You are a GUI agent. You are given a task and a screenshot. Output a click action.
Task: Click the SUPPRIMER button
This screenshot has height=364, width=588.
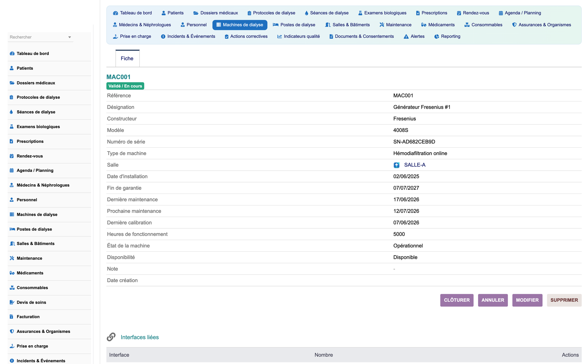(x=564, y=300)
